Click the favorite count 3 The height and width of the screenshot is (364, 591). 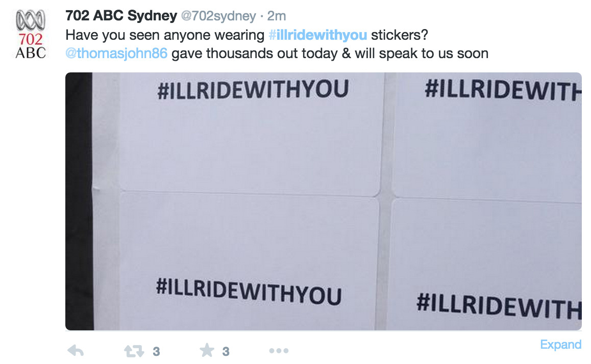pos(226,352)
